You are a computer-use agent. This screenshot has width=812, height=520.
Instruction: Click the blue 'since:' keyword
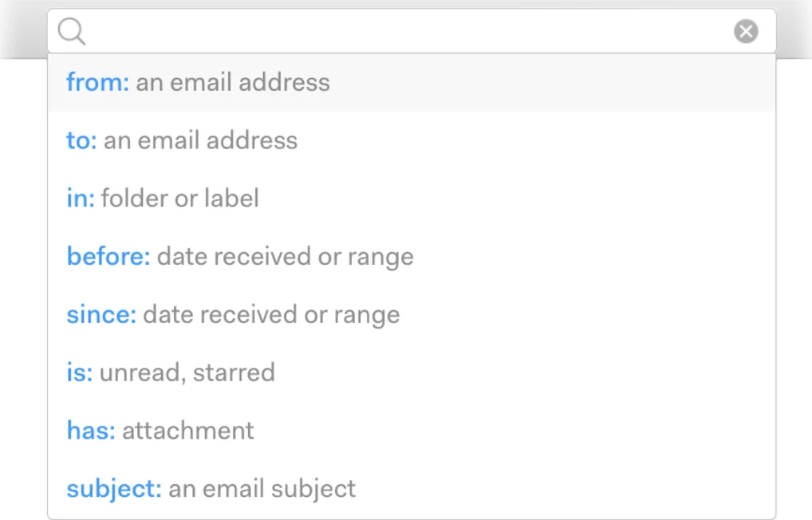point(101,314)
